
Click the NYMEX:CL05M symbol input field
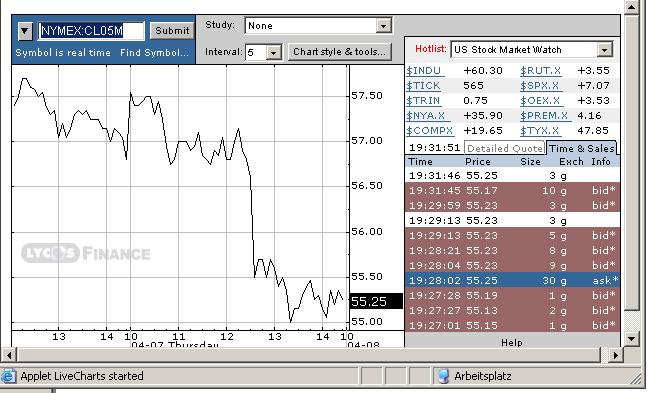click(91, 31)
